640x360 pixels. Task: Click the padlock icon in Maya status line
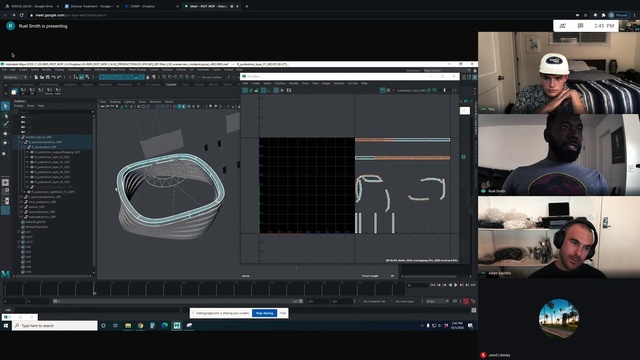pyautogui.click(x=148, y=77)
